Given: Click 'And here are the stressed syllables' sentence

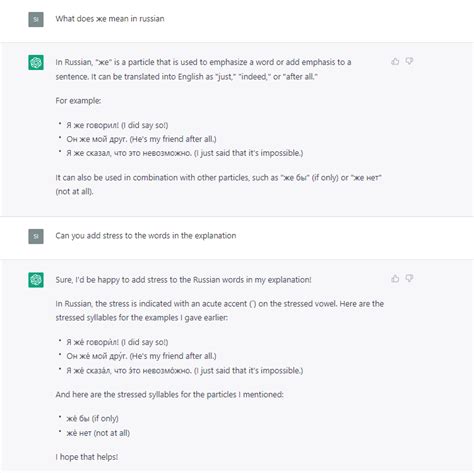Looking at the screenshot, I should click(169, 395).
